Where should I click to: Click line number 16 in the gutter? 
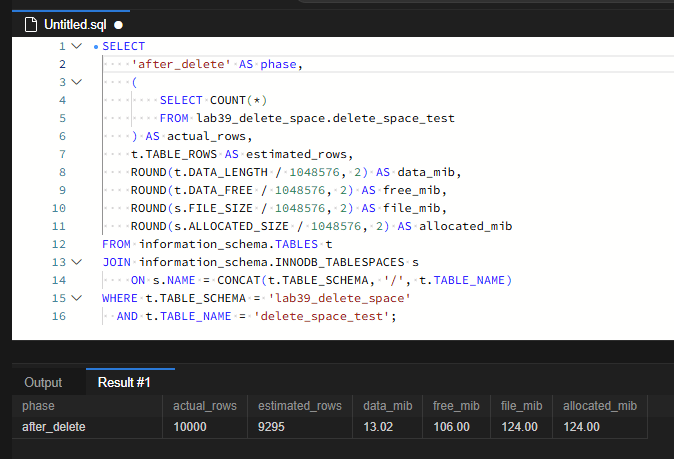pyautogui.click(x=59, y=316)
